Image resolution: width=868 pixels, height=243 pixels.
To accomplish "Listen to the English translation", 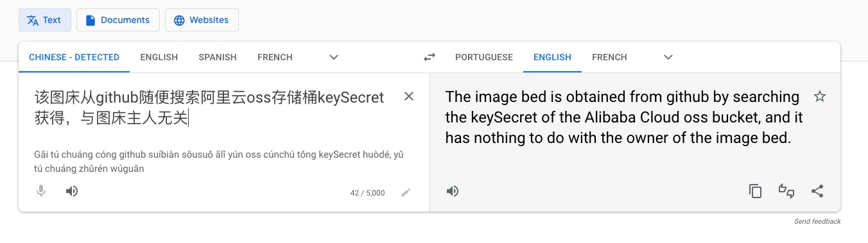I will (453, 191).
